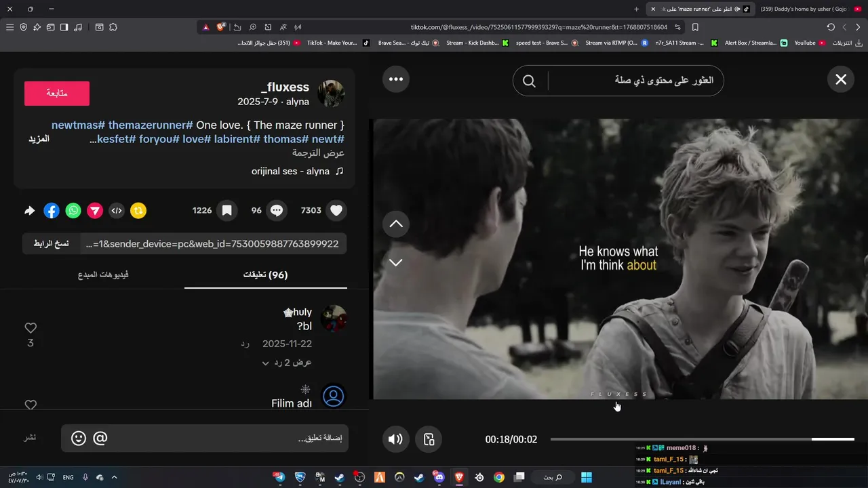Insert a mention with the @ icon

click(x=100, y=439)
